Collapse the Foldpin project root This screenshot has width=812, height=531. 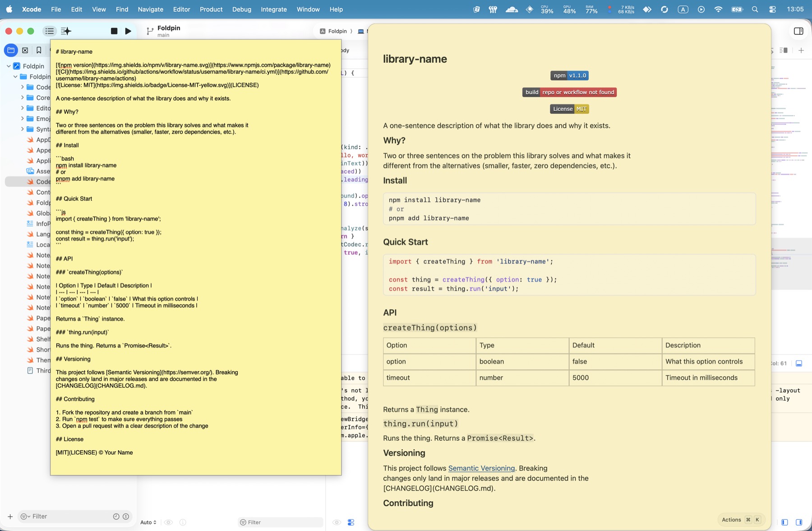point(9,66)
